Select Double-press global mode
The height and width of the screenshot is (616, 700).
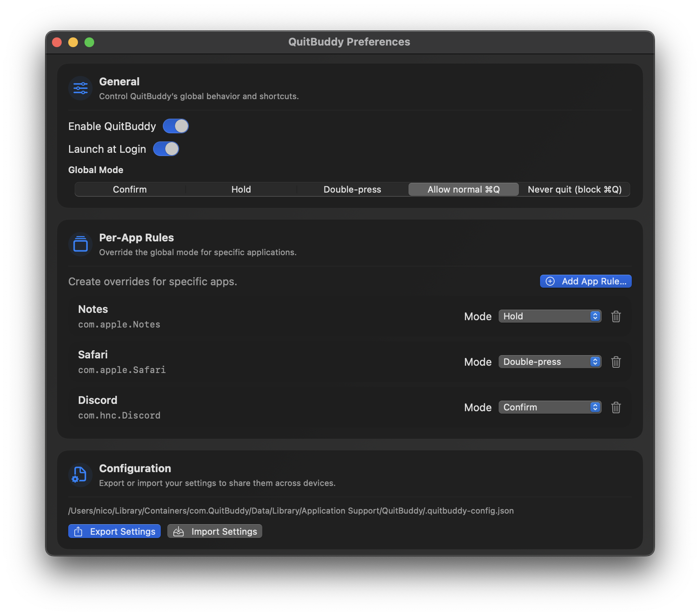(x=352, y=189)
